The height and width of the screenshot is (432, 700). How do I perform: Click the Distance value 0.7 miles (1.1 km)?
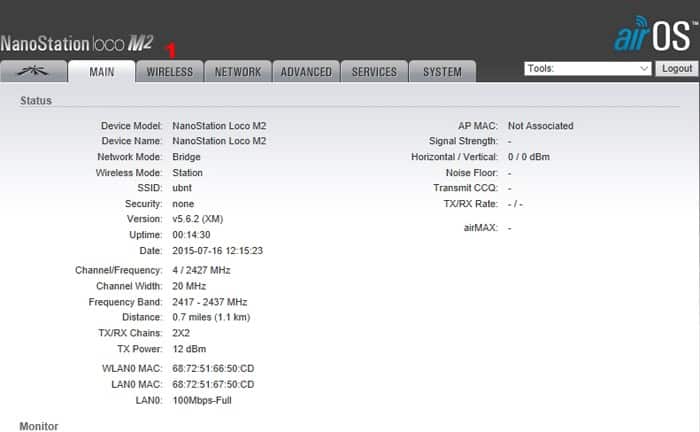[x=211, y=317]
